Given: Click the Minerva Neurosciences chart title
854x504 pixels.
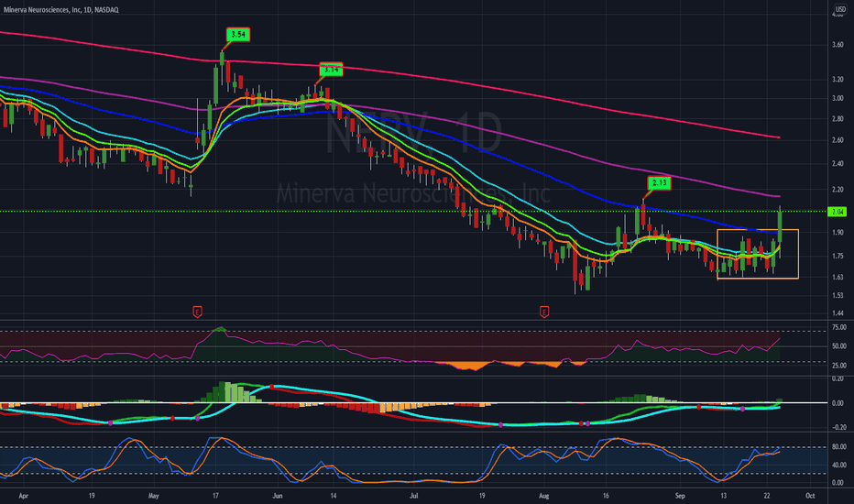Looking at the screenshot, I should (61, 10).
